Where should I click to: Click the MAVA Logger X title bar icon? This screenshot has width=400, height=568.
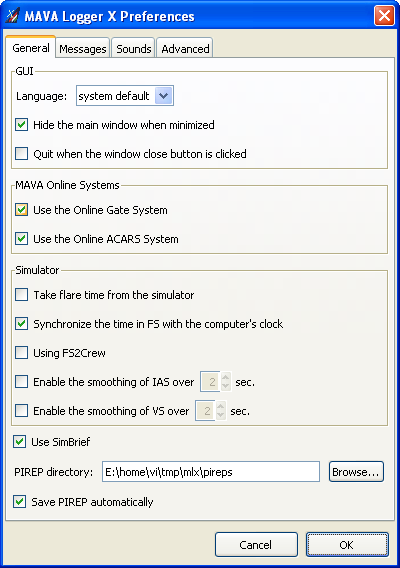click(12, 16)
